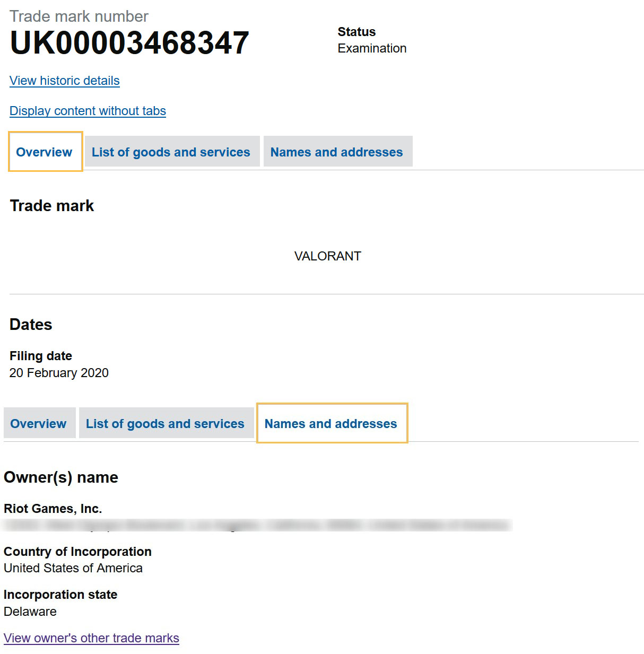
Task: Open View owner's other trade marks
Action: 91,638
